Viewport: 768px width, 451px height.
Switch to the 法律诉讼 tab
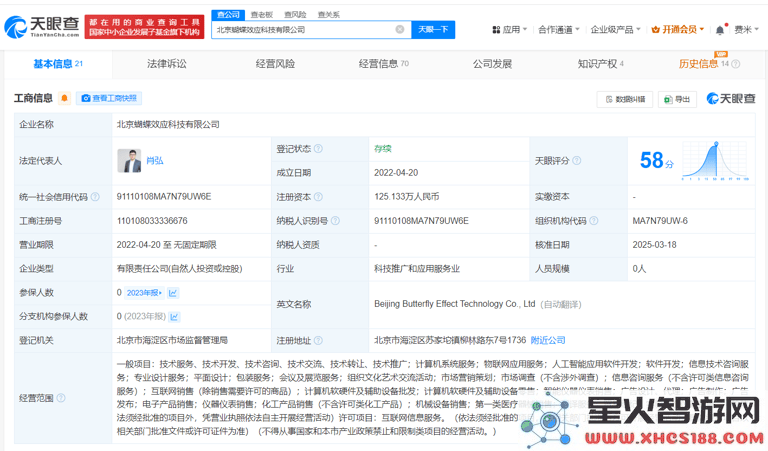coord(167,64)
